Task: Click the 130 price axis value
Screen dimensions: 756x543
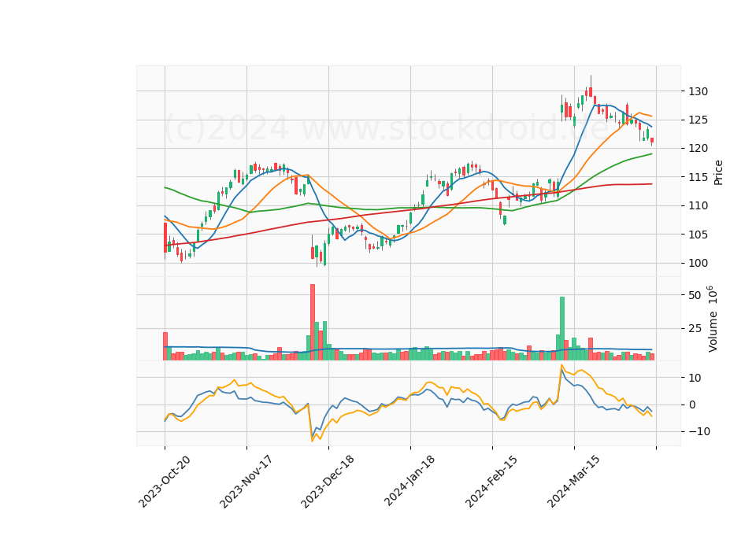Action: pos(699,91)
